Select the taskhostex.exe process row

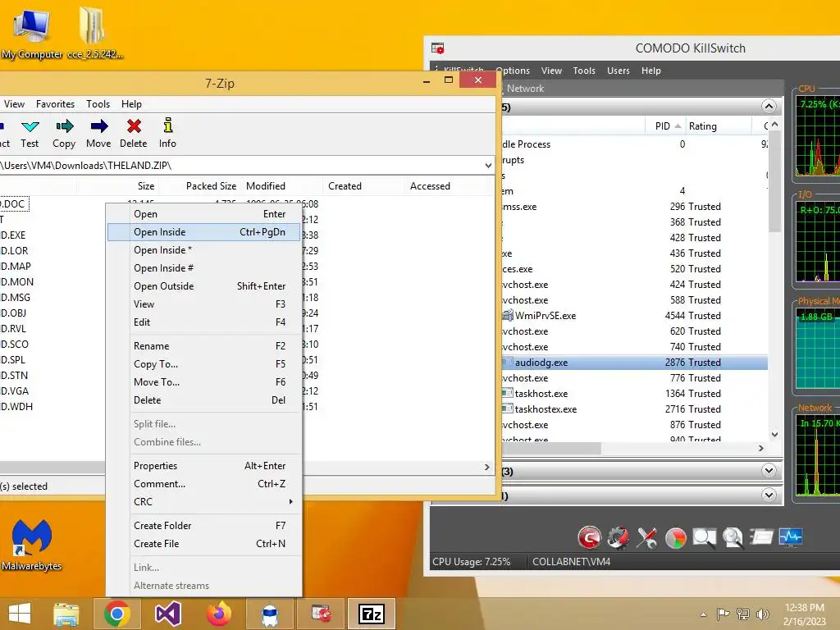pos(635,409)
